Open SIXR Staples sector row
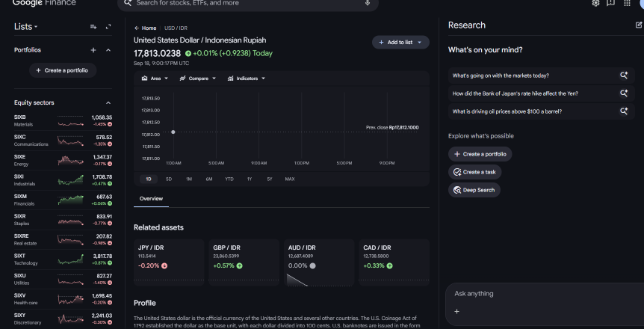The width and height of the screenshot is (644, 329). [x=63, y=220]
